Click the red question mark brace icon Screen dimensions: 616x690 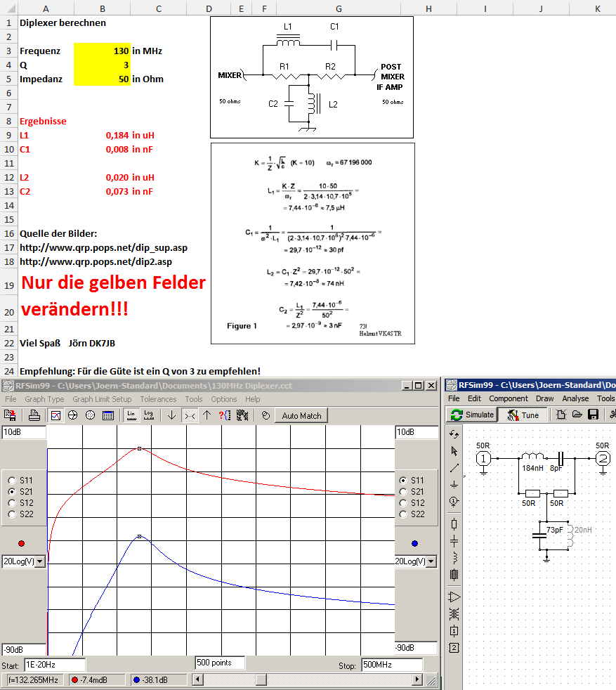pyautogui.click(x=225, y=415)
